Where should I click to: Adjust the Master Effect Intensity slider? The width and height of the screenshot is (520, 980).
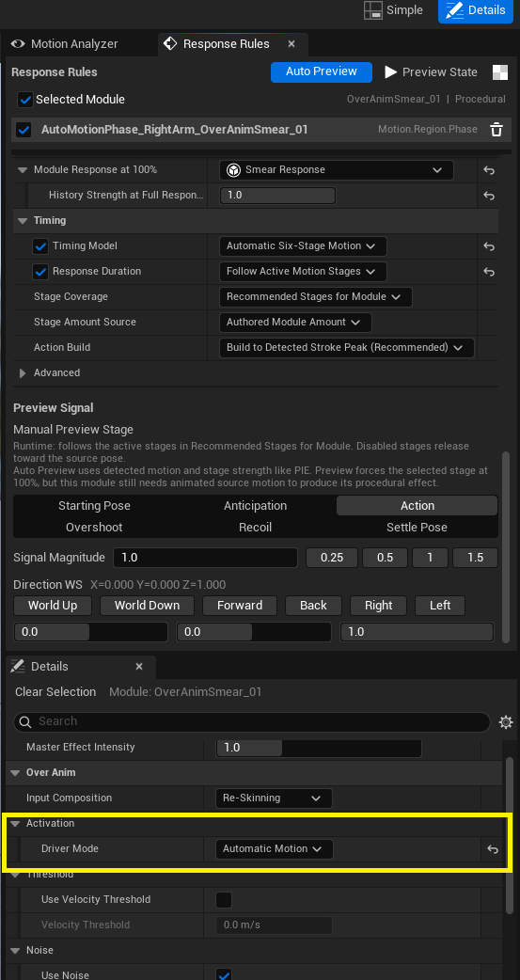(319, 747)
